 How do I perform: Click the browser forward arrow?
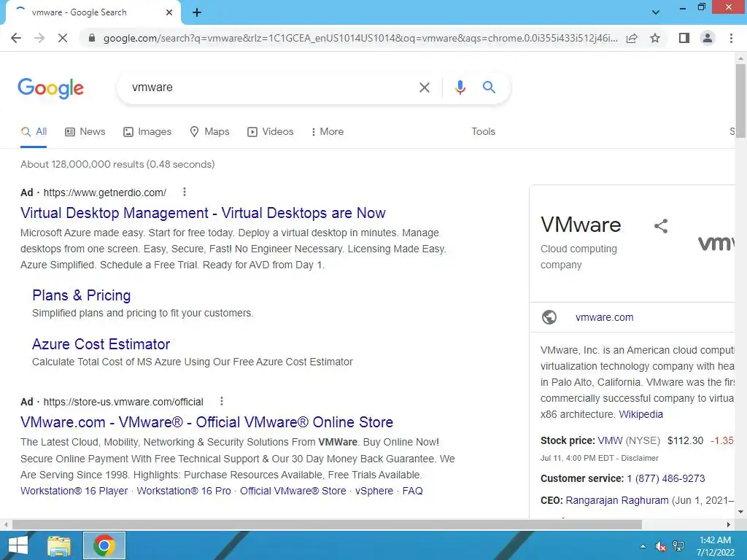tap(39, 38)
